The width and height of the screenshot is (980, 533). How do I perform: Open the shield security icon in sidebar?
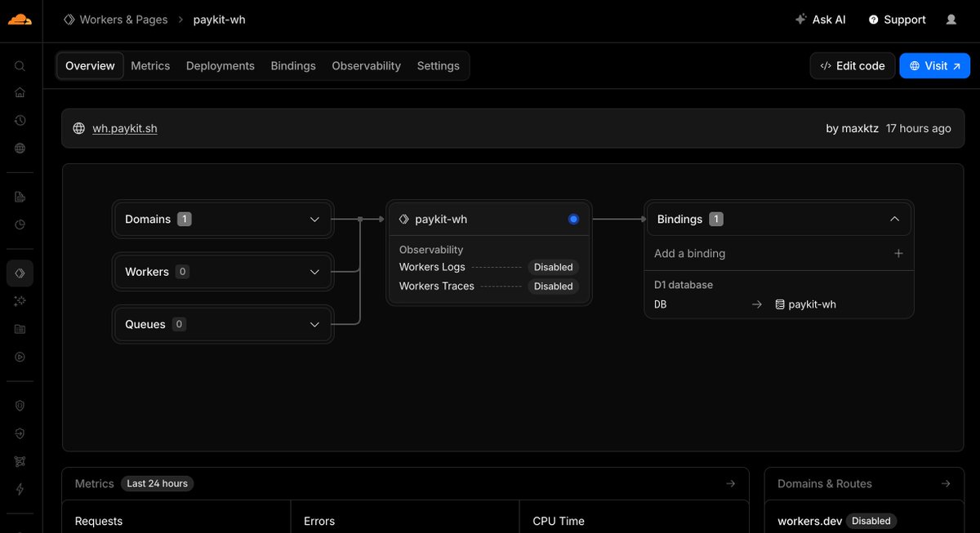[20, 406]
